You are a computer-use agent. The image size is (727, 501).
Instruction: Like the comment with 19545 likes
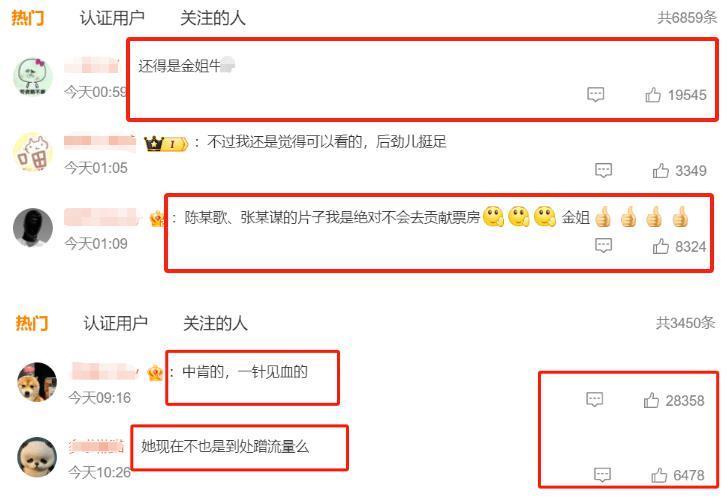(653, 95)
